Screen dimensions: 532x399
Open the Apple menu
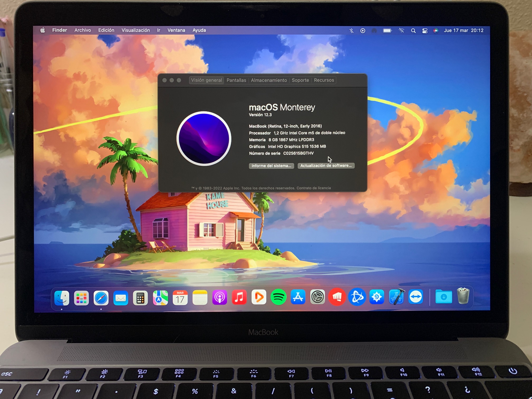(42, 30)
